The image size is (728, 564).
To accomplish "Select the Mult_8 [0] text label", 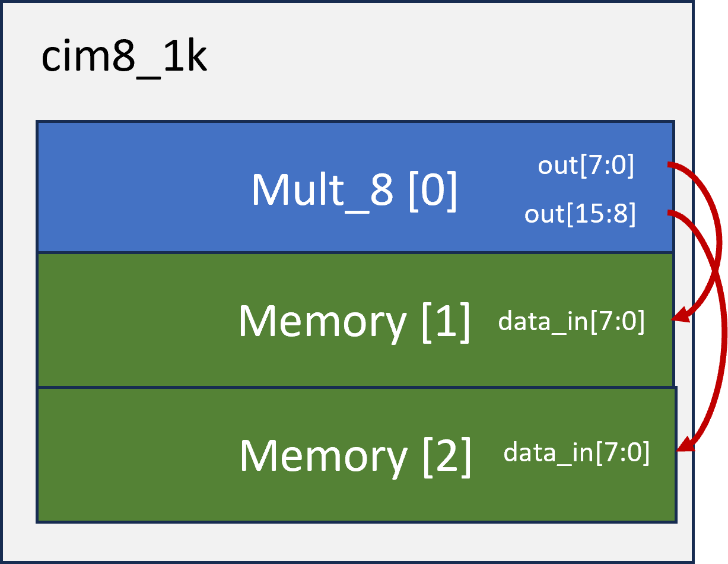I will click(x=354, y=191).
